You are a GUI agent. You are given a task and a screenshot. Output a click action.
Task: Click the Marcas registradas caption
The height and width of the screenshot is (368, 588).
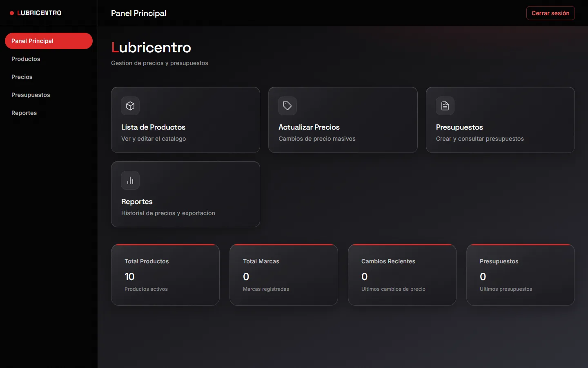[266, 289]
